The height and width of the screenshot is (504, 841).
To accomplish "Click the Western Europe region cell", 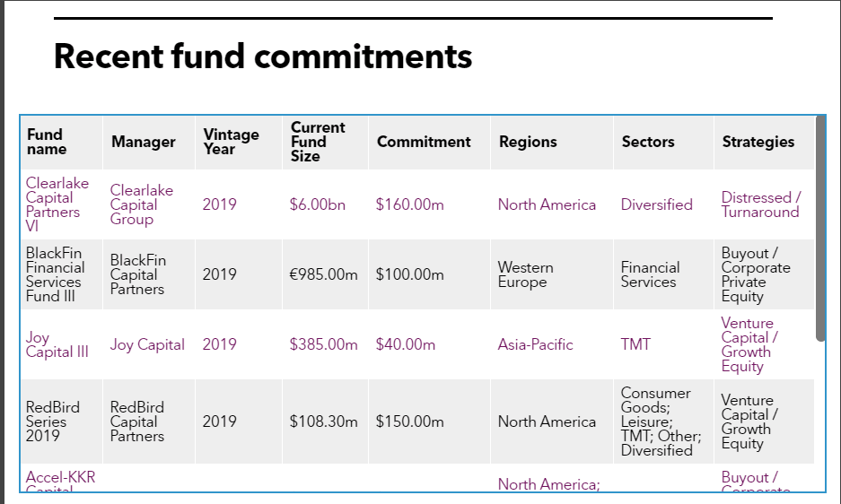I will [x=551, y=274].
